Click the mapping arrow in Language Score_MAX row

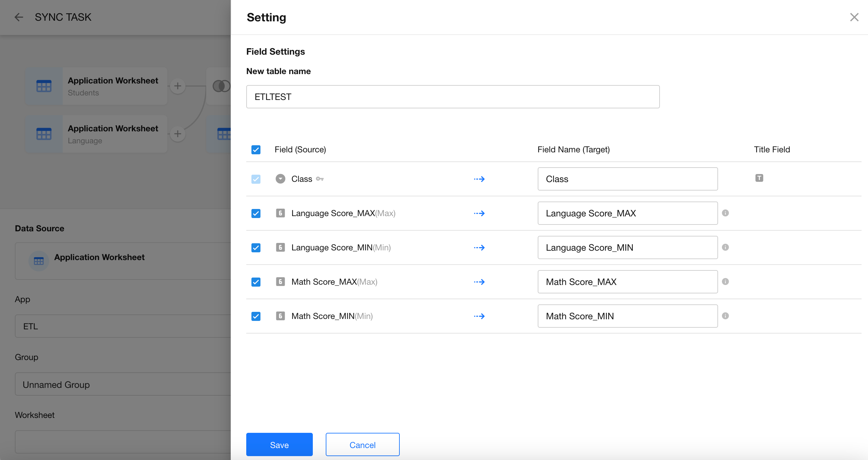click(x=479, y=213)
